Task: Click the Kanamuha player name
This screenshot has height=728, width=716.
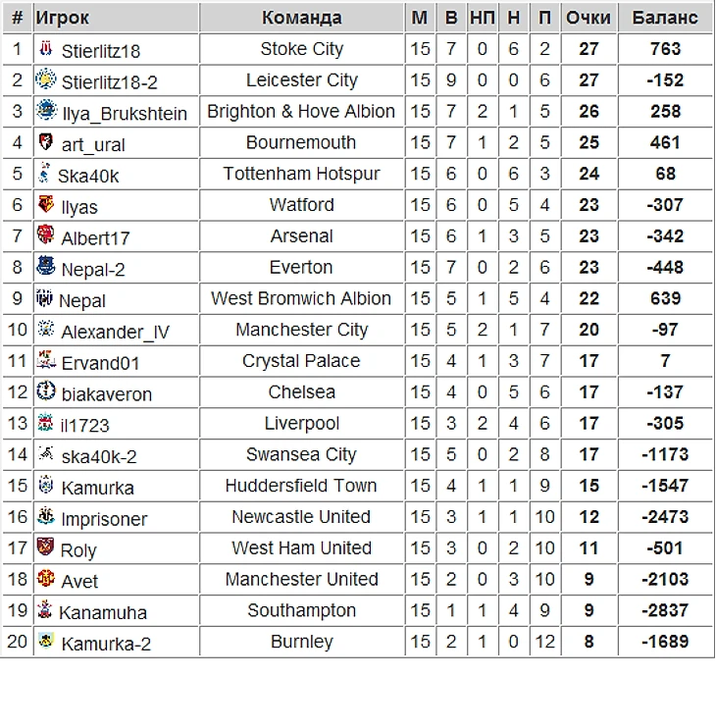Action: (x=103, y=612)
